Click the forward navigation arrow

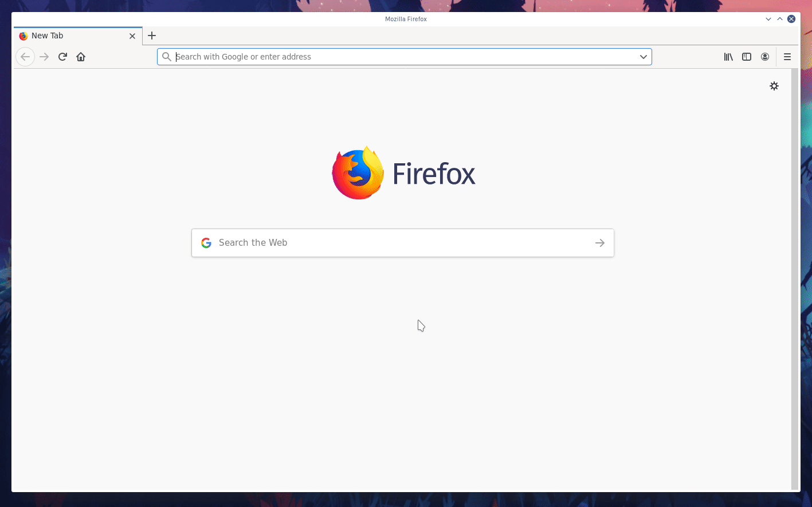(x=44, y=57)
